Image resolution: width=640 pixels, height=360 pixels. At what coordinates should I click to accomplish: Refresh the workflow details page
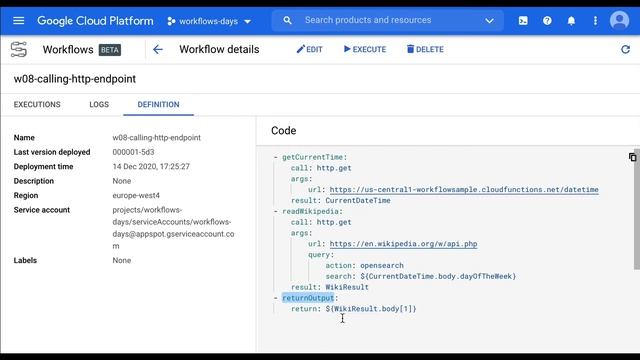[x=625, y=49]
